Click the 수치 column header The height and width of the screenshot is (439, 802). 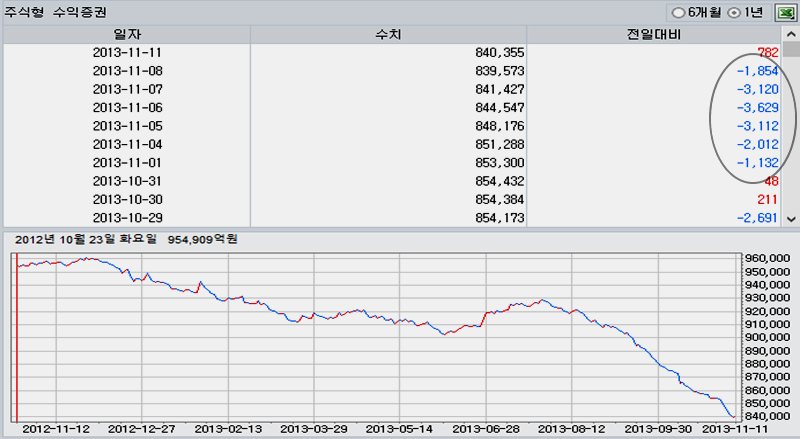pyautogui.click(x=388, y=35)
